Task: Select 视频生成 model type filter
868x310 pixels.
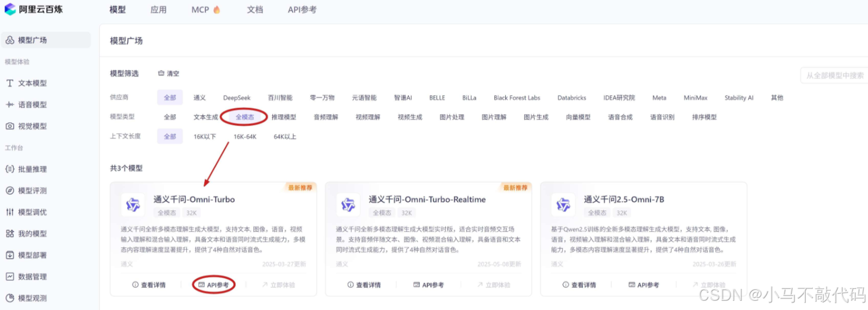Action: pyautogui.click(x=410, y=117)
